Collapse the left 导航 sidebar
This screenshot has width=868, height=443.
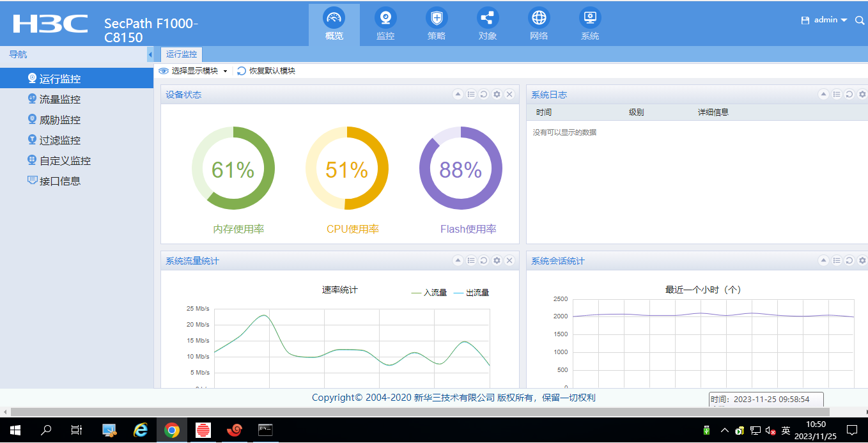[150, 55]
